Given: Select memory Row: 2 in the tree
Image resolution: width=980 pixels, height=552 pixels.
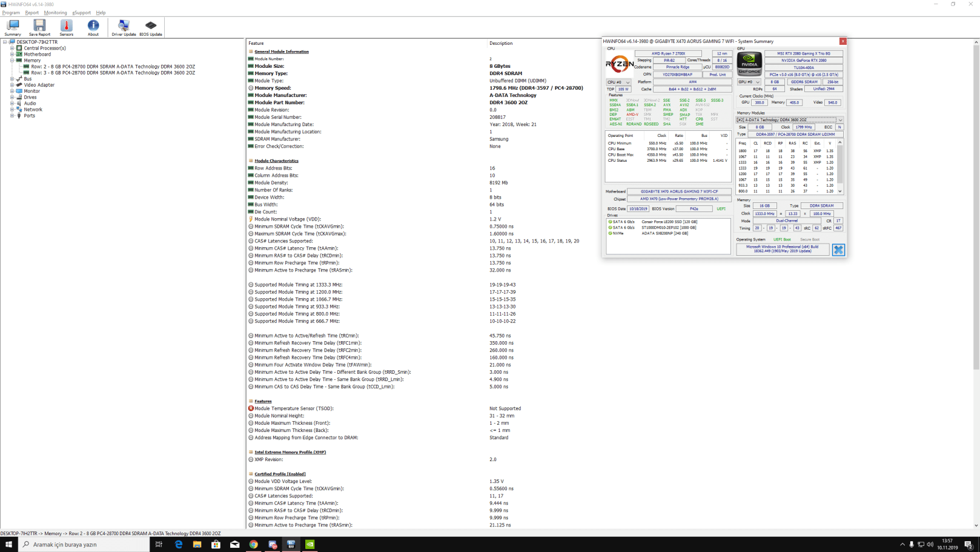Looking at the screenshot, I should click(x=113, y=67).
